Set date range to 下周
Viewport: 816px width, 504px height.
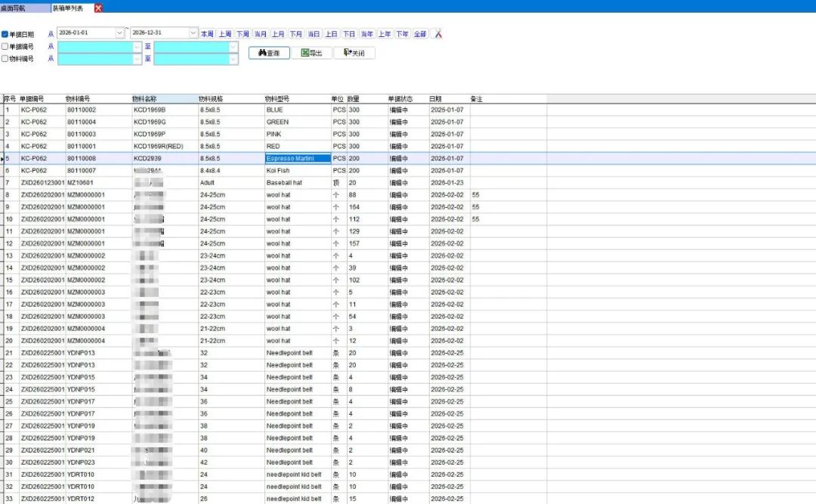coord(243,34)
